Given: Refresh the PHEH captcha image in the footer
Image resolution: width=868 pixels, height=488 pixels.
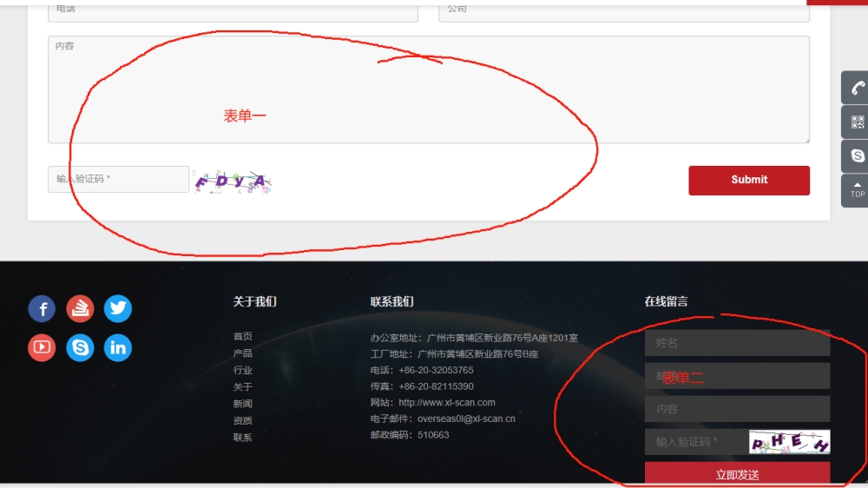Looking at the screenshot, I should coord(789,441).
